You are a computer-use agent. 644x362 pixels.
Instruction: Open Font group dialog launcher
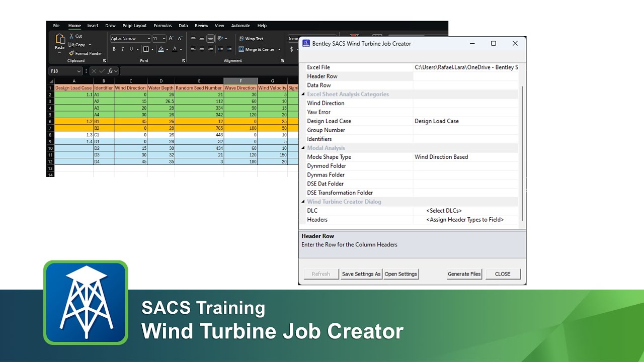184,61
